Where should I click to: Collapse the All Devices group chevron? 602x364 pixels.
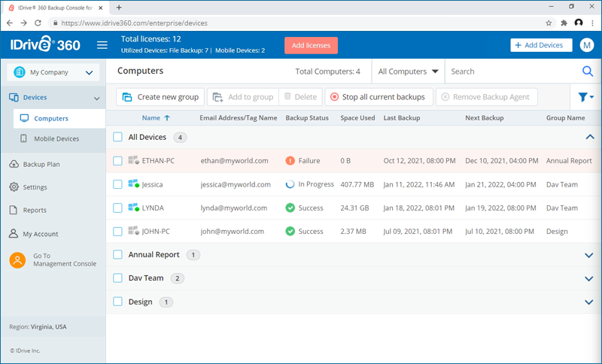(x=590, y=137)
